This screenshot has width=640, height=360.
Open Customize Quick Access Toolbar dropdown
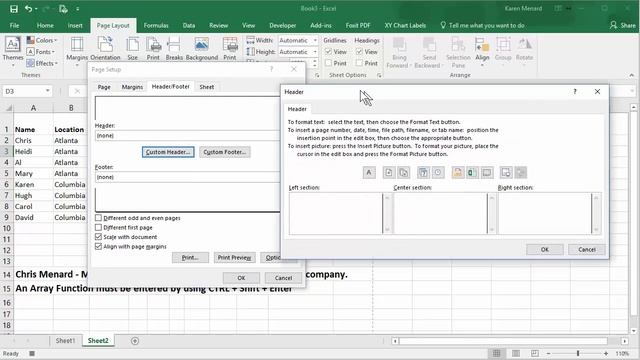78,9
